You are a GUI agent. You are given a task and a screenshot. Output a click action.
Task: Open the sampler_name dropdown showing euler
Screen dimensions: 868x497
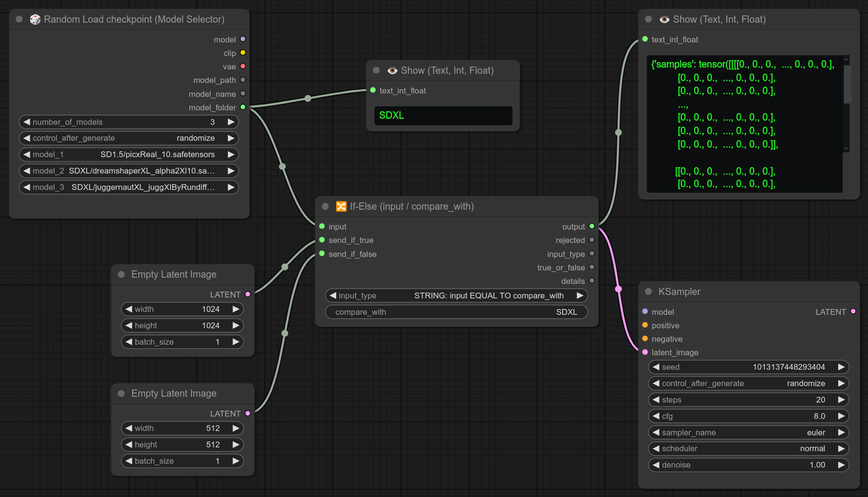[x=748, y=432]
